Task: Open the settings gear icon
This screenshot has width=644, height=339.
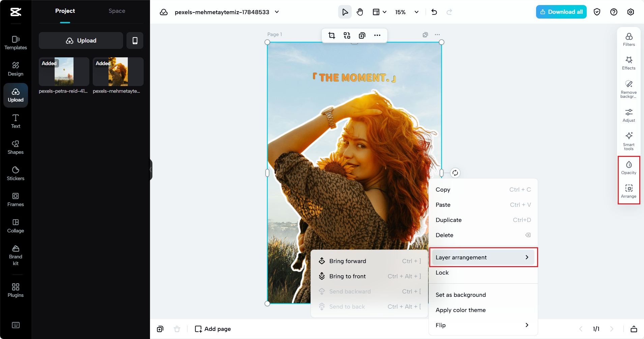Action: pyautogui.click(x=631, y=12)
